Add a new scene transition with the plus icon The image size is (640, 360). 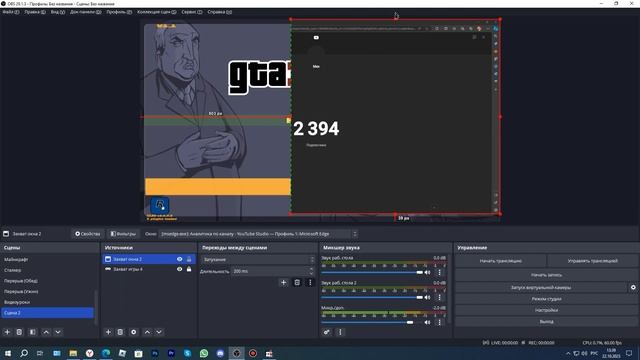click(284, 282)
